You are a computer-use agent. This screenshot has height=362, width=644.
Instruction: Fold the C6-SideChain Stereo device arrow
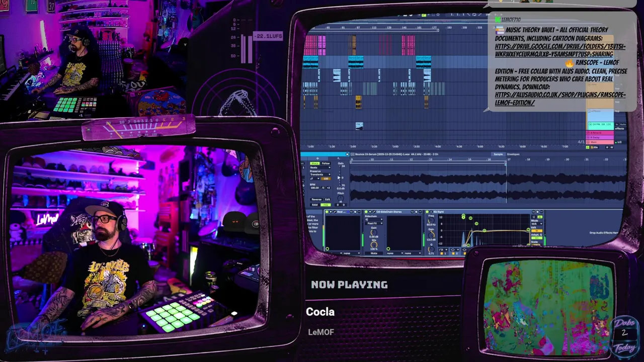pyautogui.click(x=370, y=212)
